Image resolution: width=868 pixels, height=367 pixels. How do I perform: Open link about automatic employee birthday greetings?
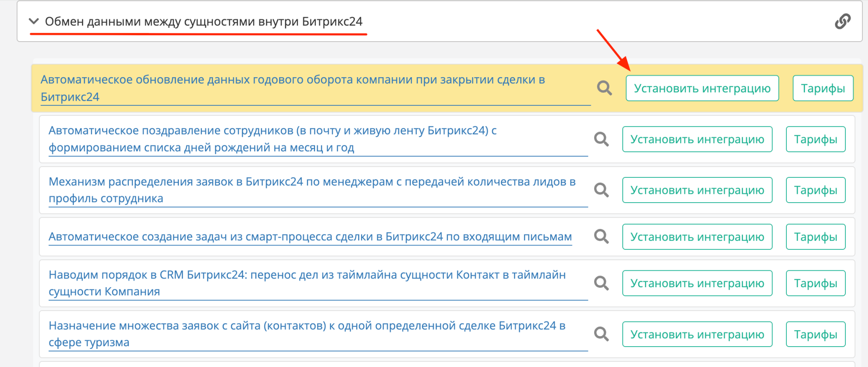[x=272, y=131]
